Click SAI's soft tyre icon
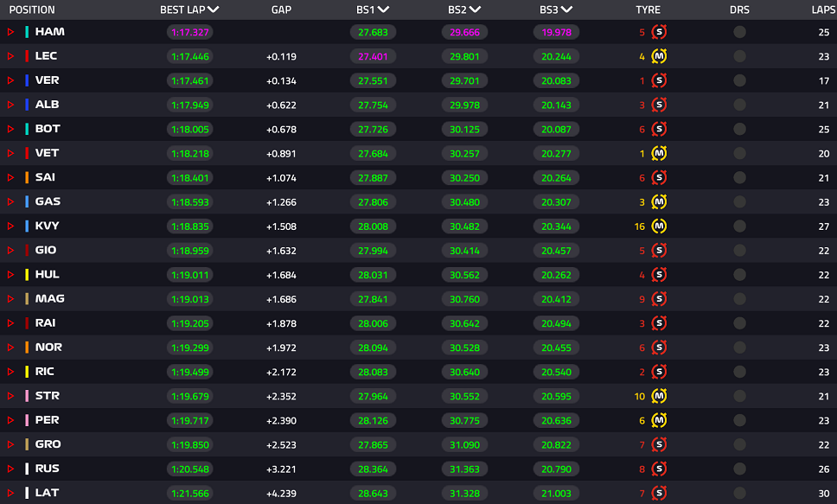 [x=659, y=178]
